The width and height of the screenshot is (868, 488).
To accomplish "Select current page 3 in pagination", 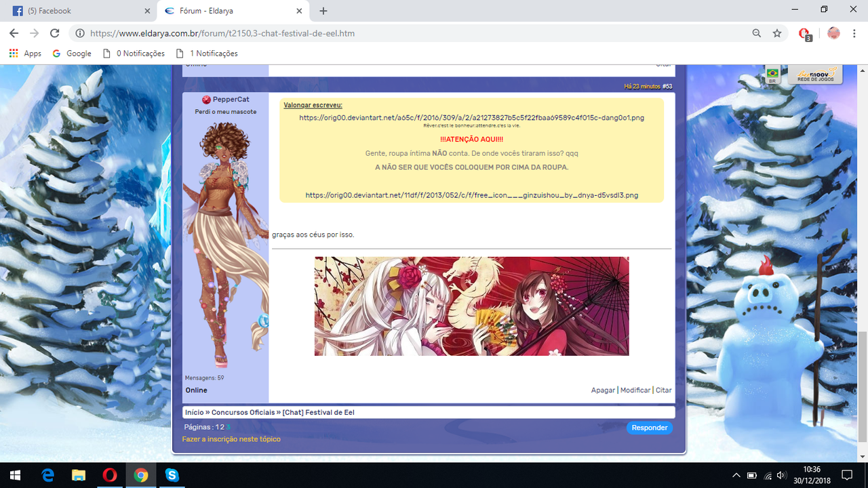I will point(228,427).
